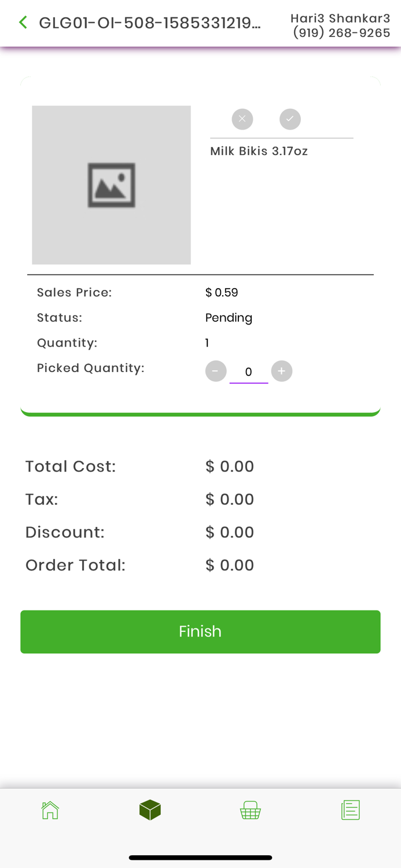Focus the Picked Quantity number field
The width and height of the screenshot is (401, 868).
[249, 372]
